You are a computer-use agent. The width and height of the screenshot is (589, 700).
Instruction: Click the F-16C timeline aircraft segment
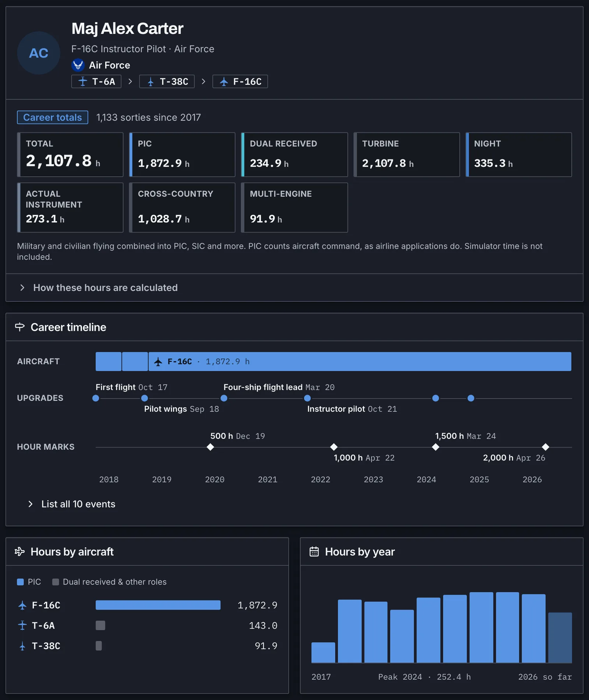[360, 361]
